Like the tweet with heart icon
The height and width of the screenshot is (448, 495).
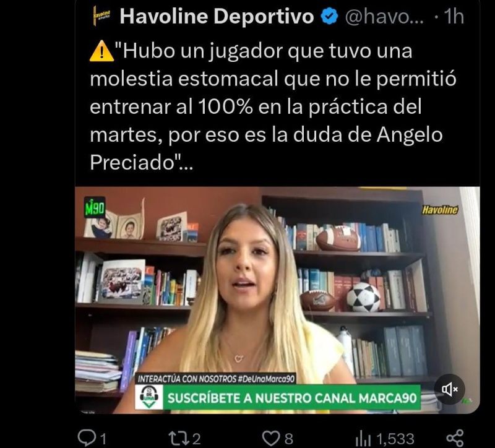[271, 439]
